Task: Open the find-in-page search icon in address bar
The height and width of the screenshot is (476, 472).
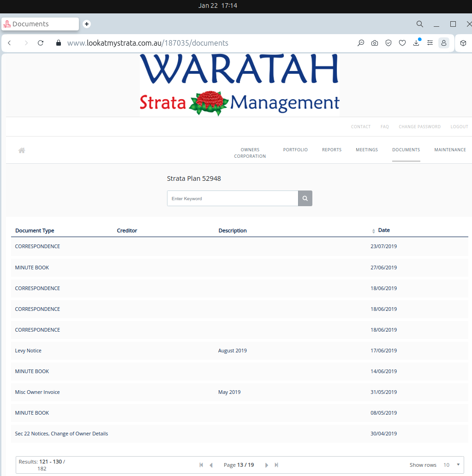Action: tap(360, 43)
